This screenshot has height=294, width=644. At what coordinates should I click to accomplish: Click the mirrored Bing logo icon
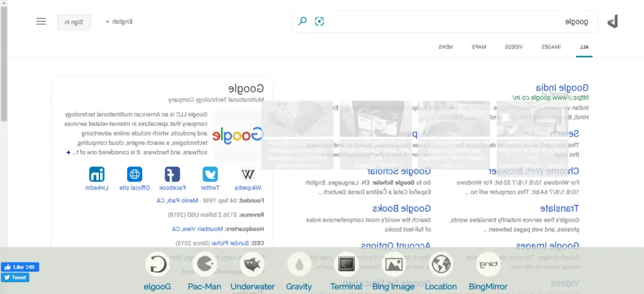pos(613,21)
